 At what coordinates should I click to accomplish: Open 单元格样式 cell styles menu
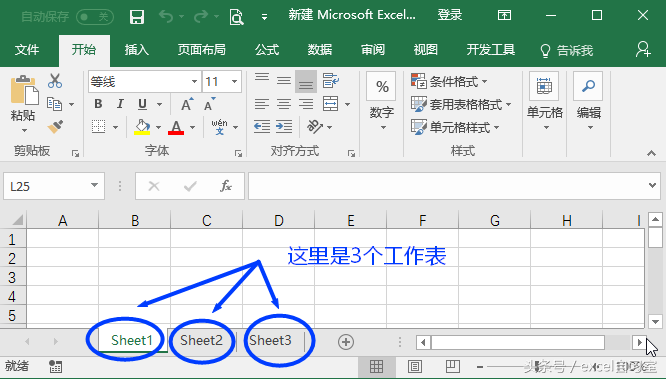[455, 127]
